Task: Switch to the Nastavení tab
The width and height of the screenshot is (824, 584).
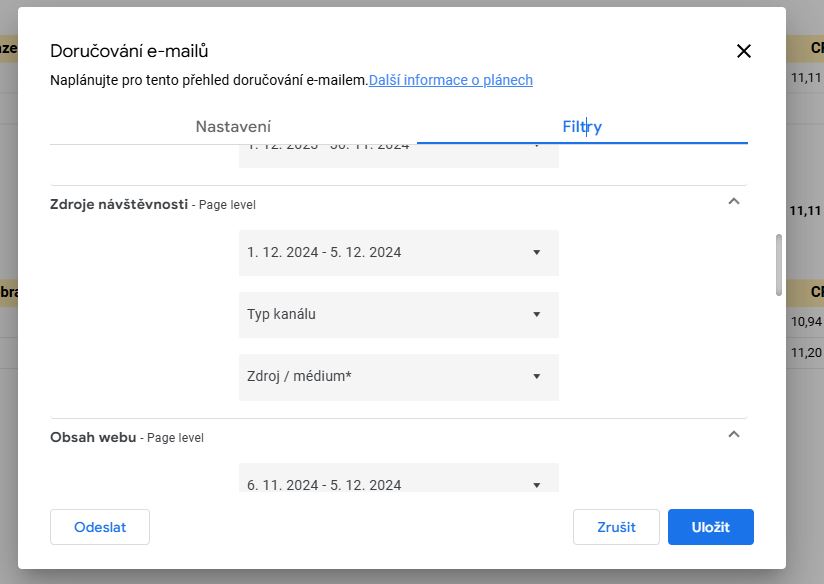Action: coord(233,127)
